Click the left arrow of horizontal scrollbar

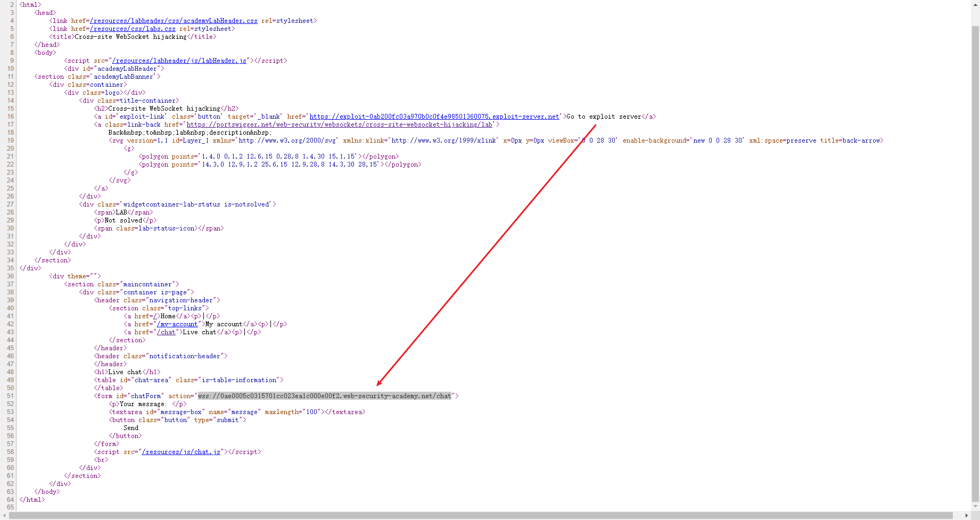pyautogui.click(x=4, y=516)
